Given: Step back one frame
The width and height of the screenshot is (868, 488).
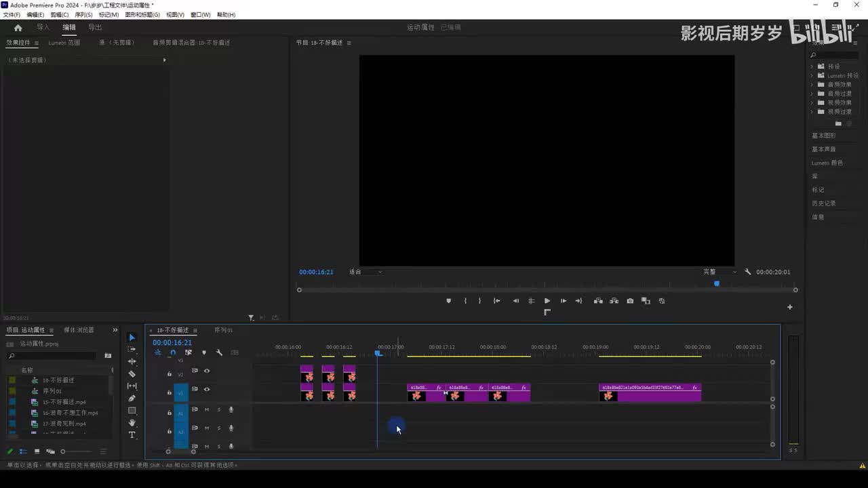Looking at the screenshot, I should point(515,301).
